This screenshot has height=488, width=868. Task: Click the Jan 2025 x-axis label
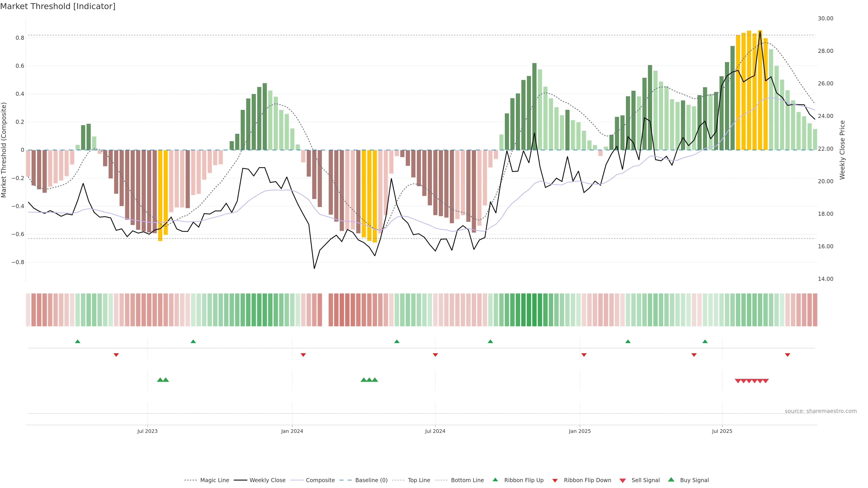pyautogui.click(x=580, y=431)
